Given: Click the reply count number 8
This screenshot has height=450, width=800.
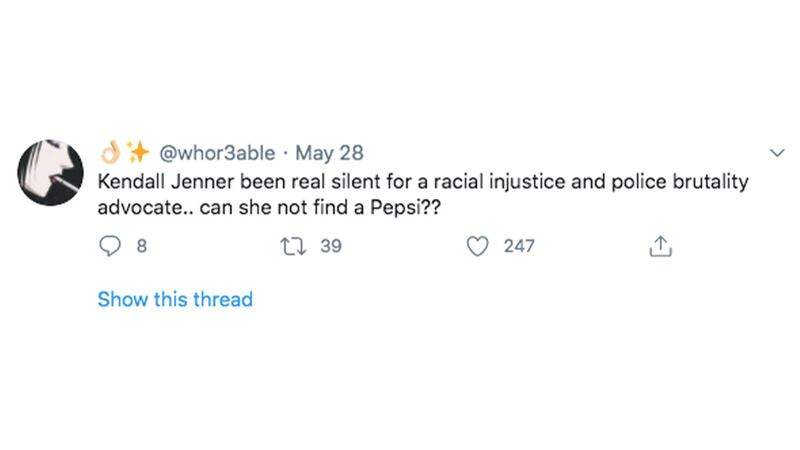Looking at the screenshot, I should pyautogui.click(x=141, y=245).
